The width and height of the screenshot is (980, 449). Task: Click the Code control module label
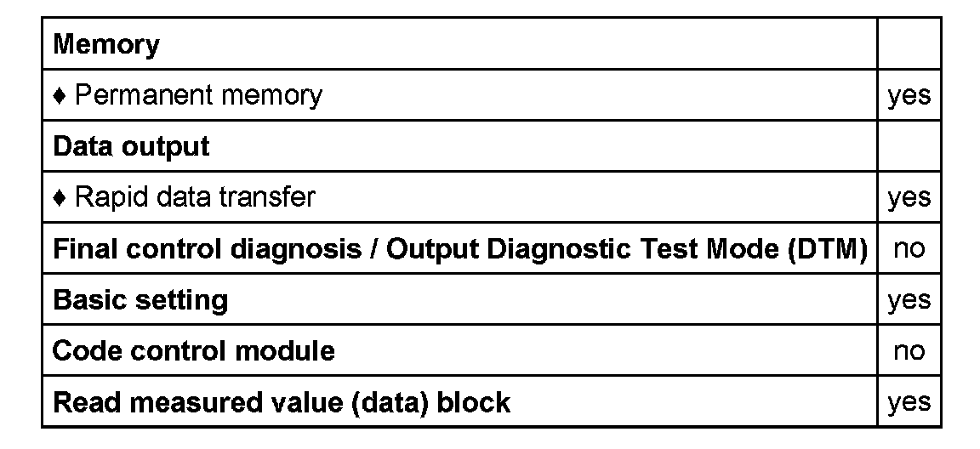(x=194, y=350)
